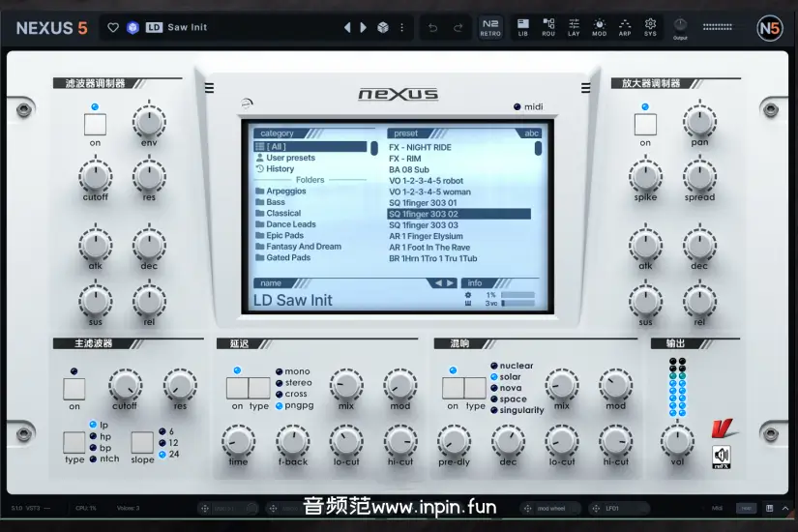Open the Bass folder
The width and height of the screenshot is (798, 532).
coord(270,202)
